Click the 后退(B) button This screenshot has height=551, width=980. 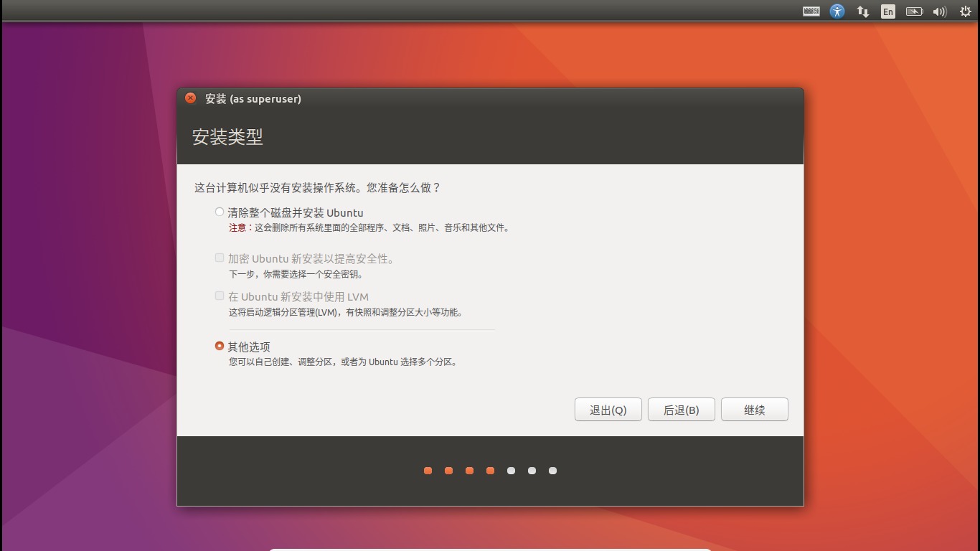(680, 409)
